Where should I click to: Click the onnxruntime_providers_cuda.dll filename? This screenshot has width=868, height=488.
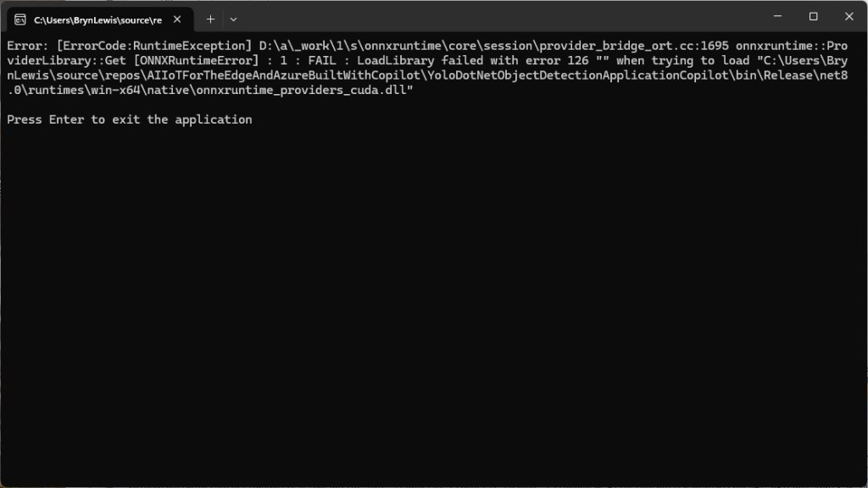coord(312,90)
